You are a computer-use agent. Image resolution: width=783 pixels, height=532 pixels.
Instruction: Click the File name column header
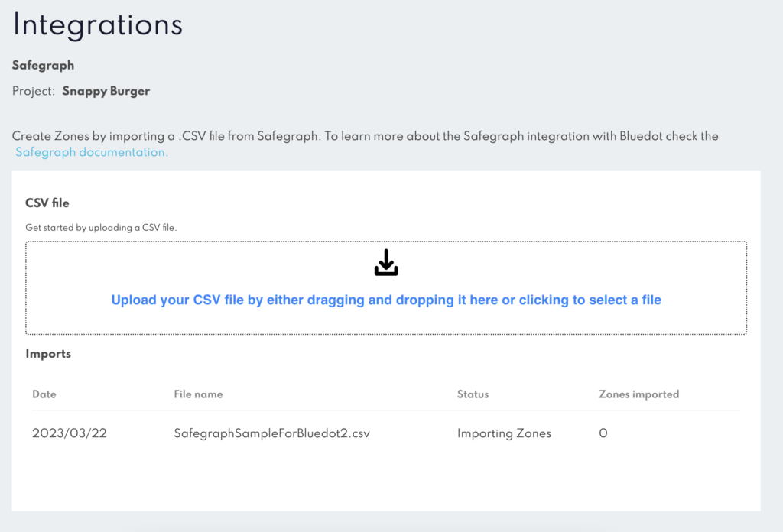click(198, 394)
